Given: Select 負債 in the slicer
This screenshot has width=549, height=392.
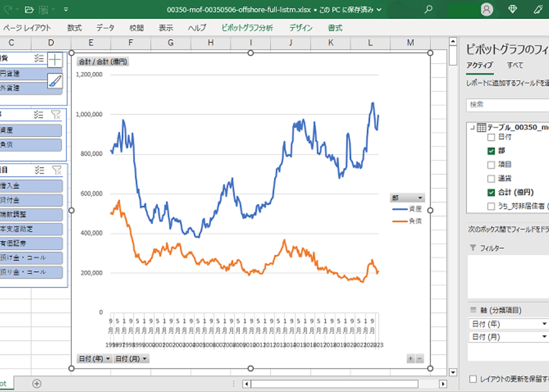Looking at the screenshot, I should click(30, 144).
